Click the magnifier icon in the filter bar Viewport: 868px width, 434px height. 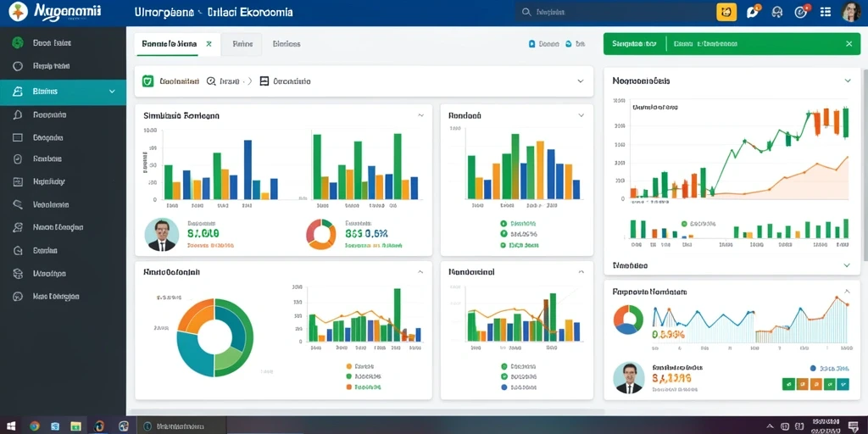[x=211, y=81]
